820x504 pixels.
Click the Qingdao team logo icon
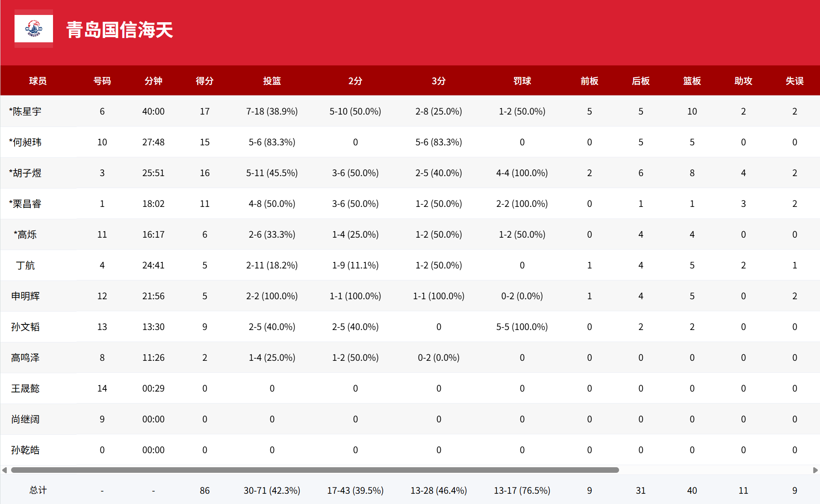34,29
